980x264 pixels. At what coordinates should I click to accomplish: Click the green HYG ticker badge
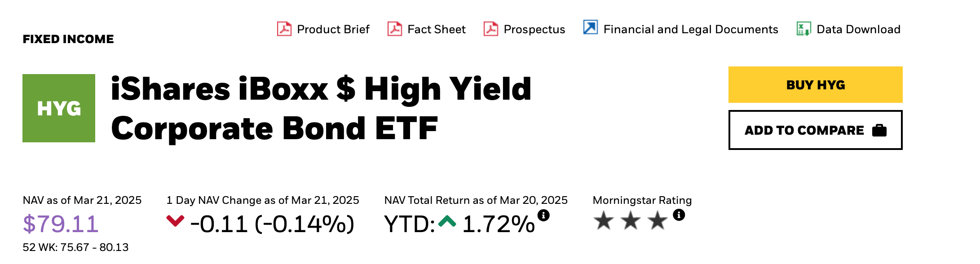pos(59,108)
